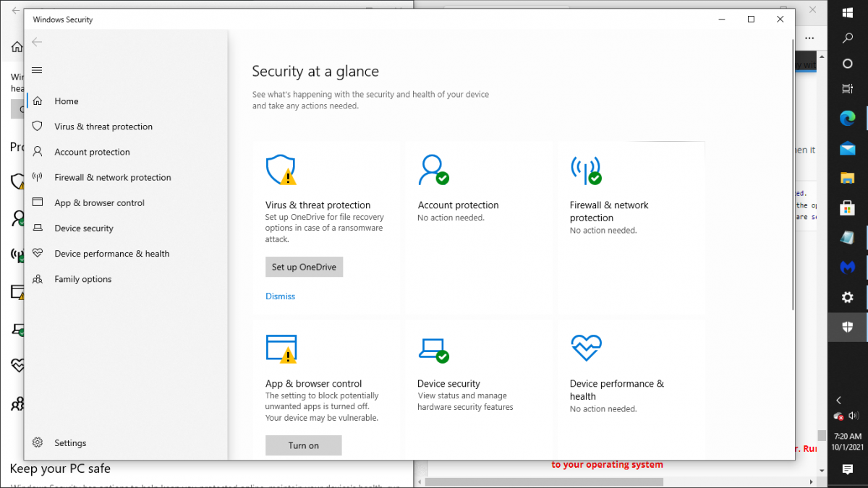Open taskbar Search magnifier

coord(848,40)
